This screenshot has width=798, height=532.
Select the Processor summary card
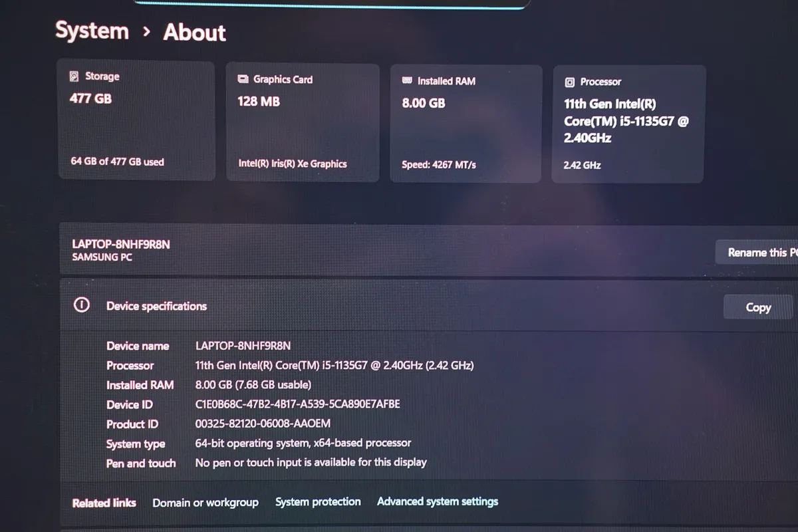point(628,123)
